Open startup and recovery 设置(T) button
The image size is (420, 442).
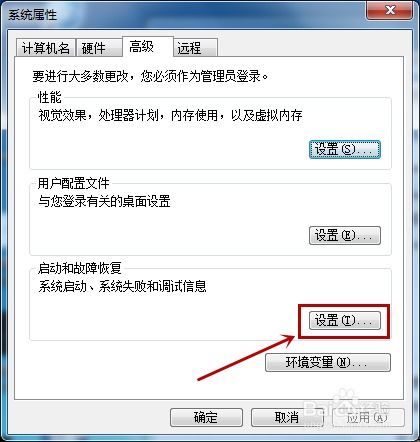click(345, 321)
